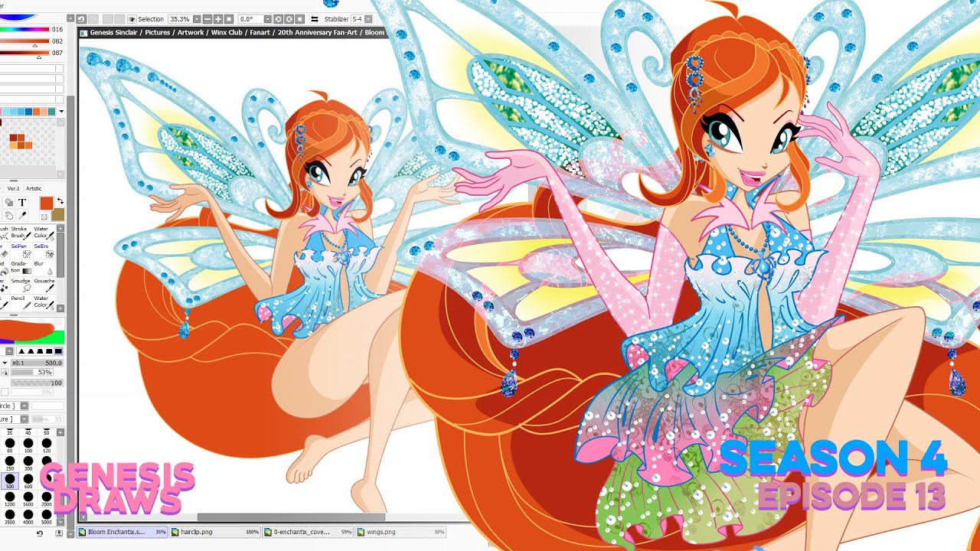Rotate the canvas counter-clockwise

pyautogui.click(x=278, y=18)
